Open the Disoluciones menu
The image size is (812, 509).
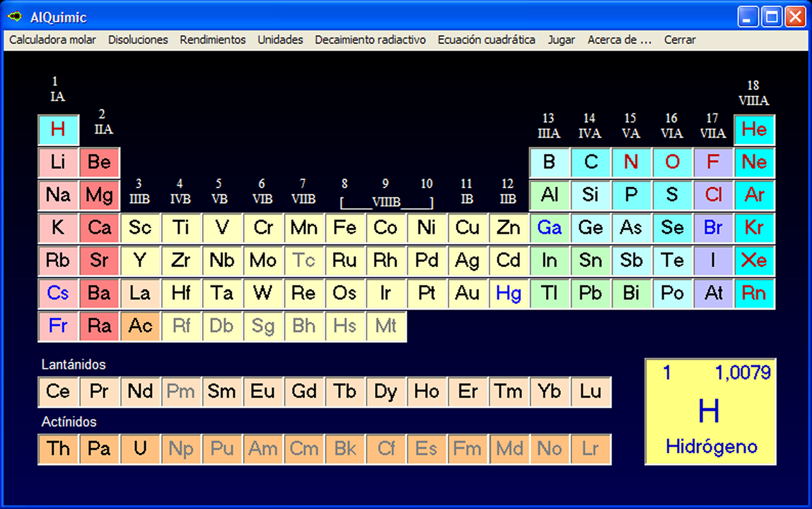(138, 40)
